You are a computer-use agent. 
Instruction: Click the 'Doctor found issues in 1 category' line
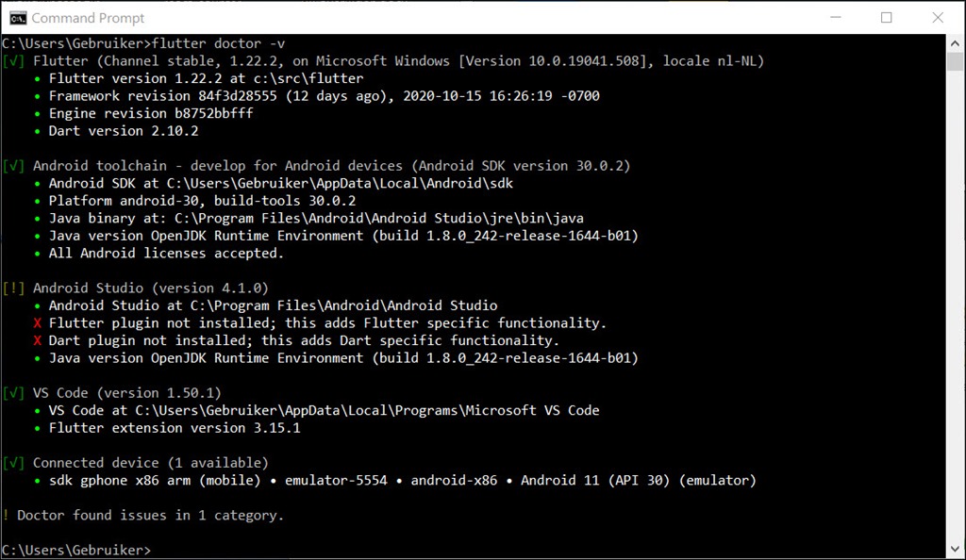click(143, 515)
